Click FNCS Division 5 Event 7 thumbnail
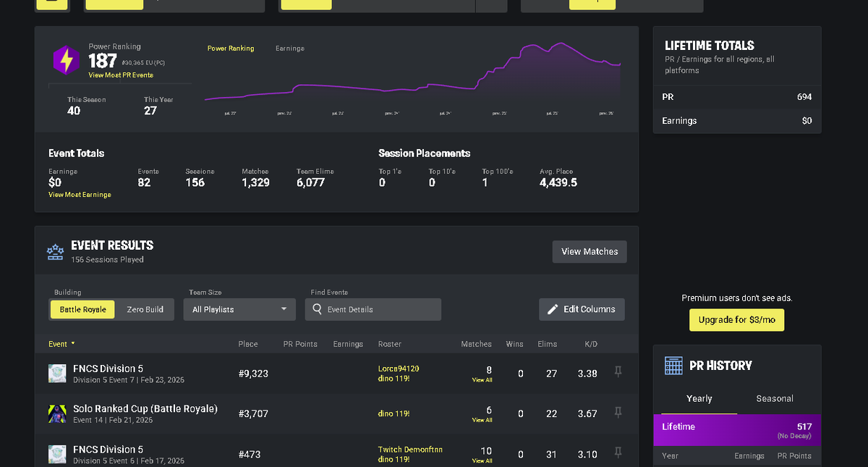 coord(57,374)
